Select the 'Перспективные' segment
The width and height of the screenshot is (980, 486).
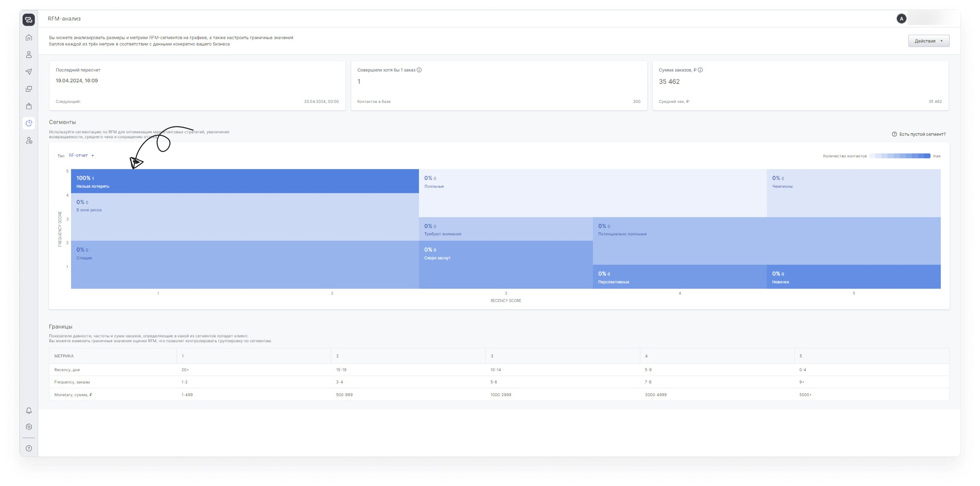[x=680, y=277]
